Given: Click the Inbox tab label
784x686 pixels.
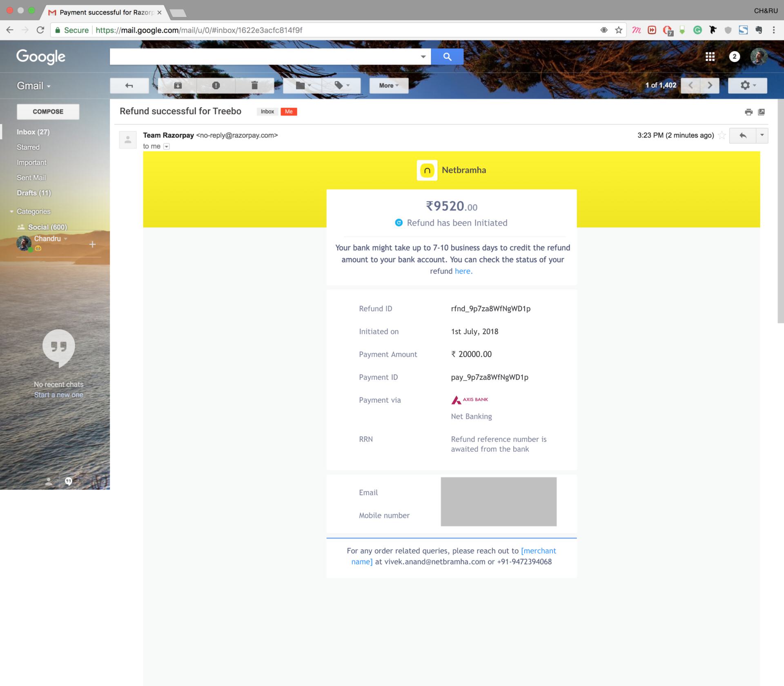Looking at the screenshot, I should (267, 111).
